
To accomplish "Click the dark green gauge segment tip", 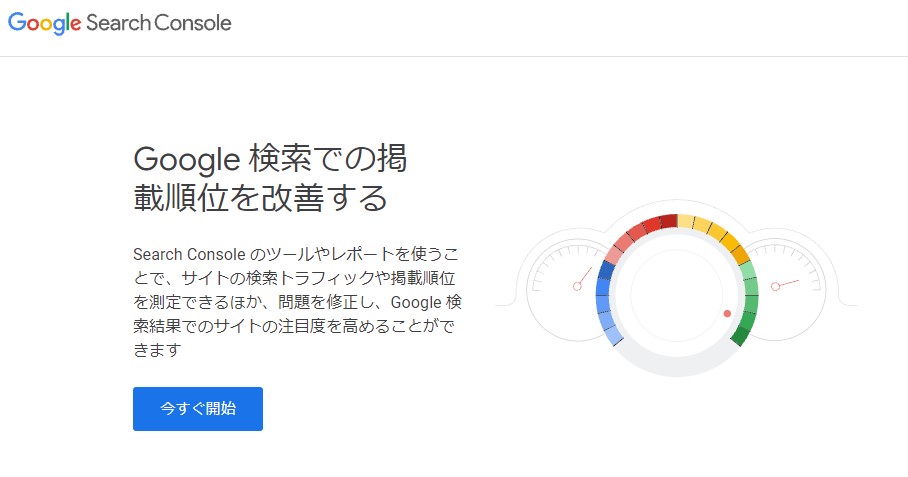I will tap(740, 337).
